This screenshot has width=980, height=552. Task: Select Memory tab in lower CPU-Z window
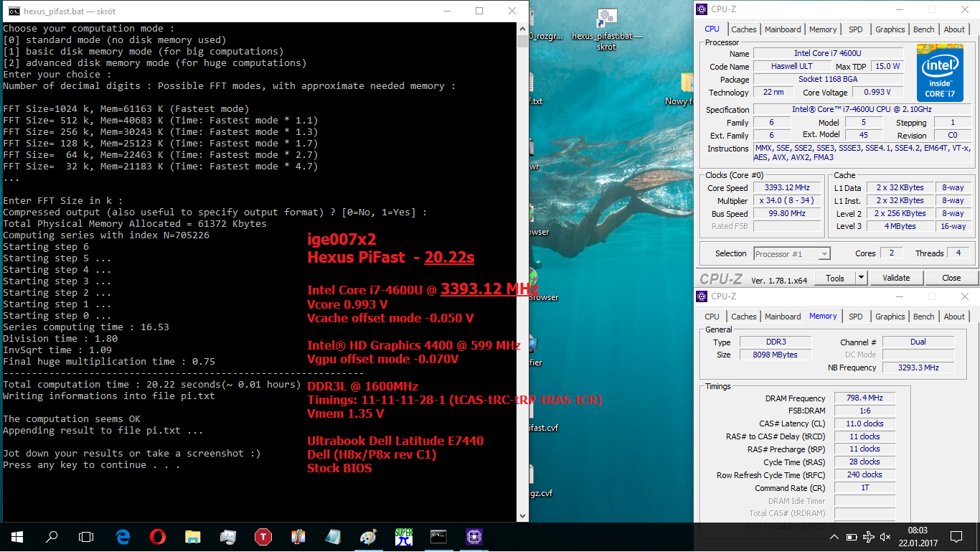click(823, 316)
